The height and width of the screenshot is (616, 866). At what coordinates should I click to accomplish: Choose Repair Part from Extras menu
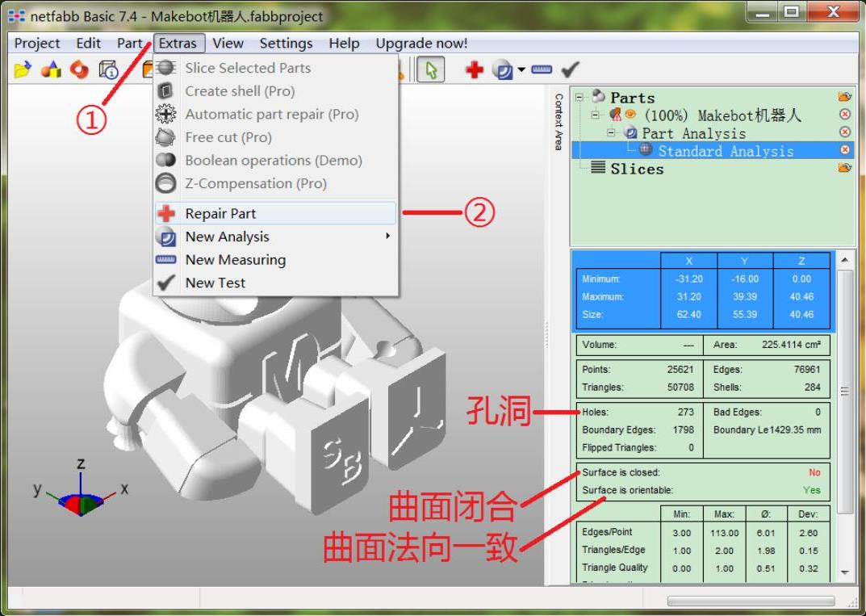(x=275, y=213)
